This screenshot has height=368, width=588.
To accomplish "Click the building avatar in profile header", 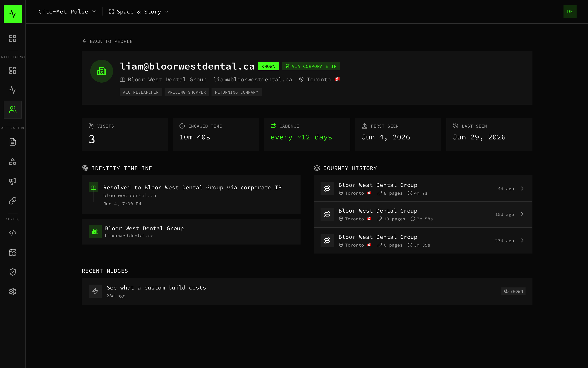I will click(x=101, y=71).
